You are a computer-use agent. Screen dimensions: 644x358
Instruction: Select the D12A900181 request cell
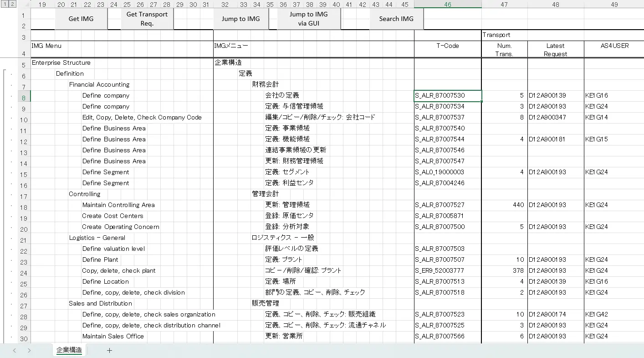click(x=556, y=140)
